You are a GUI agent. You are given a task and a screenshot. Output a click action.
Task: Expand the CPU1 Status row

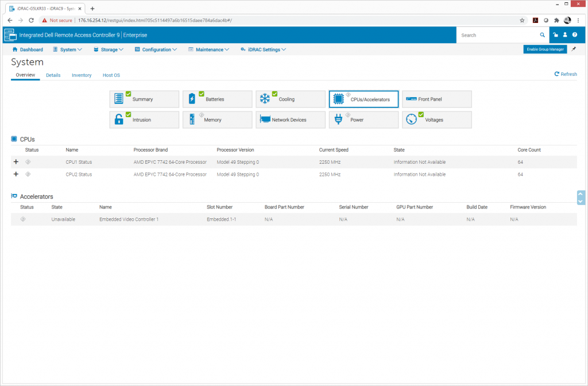(16, 161)
